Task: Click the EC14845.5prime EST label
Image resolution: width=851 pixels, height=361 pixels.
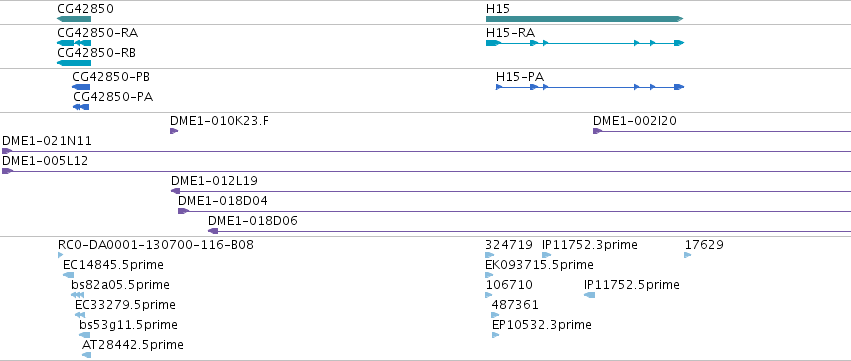Action: (x=113, y=265)
